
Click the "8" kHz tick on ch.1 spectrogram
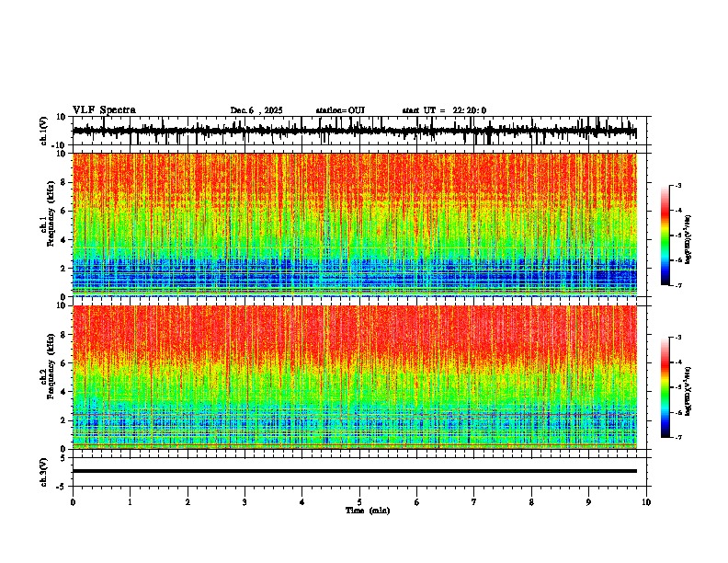point(64,182)
